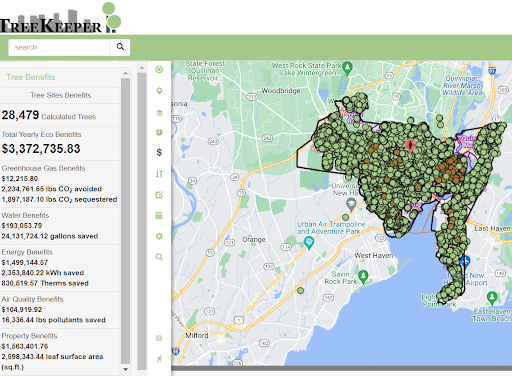Open the table grid icon
Viewport: 512px width, 376px height.
(159, 215)
